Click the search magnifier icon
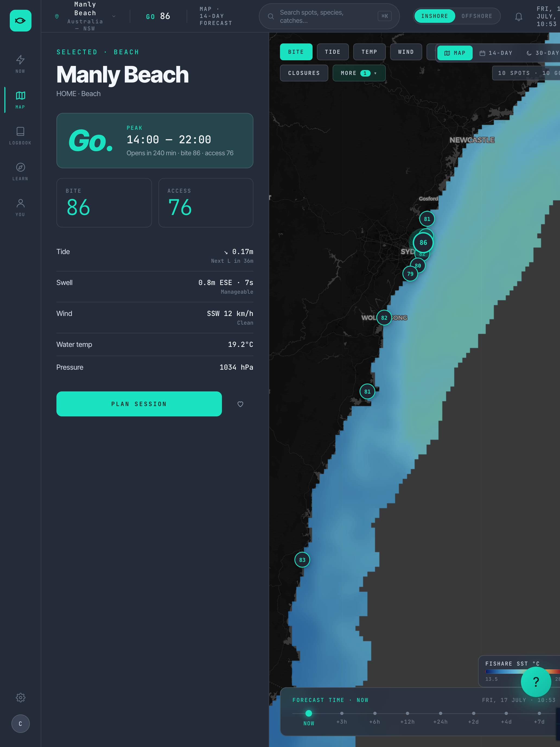Screen dimensions: 560x747 (271, 16)
